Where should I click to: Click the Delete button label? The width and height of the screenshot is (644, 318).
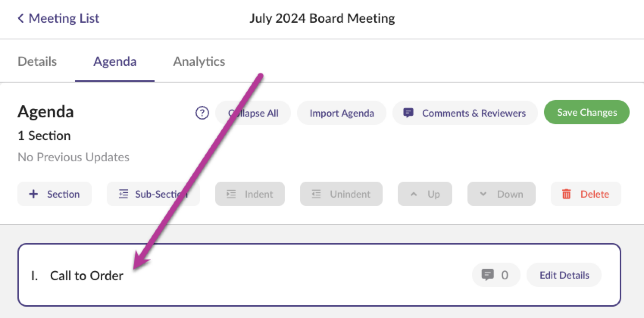click(595, 194)
